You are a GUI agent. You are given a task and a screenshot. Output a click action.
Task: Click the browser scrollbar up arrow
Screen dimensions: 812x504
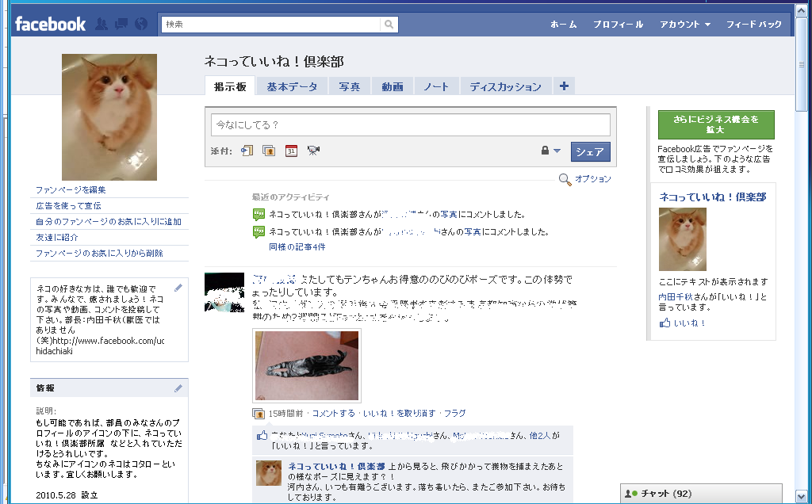tap(801, 10)
